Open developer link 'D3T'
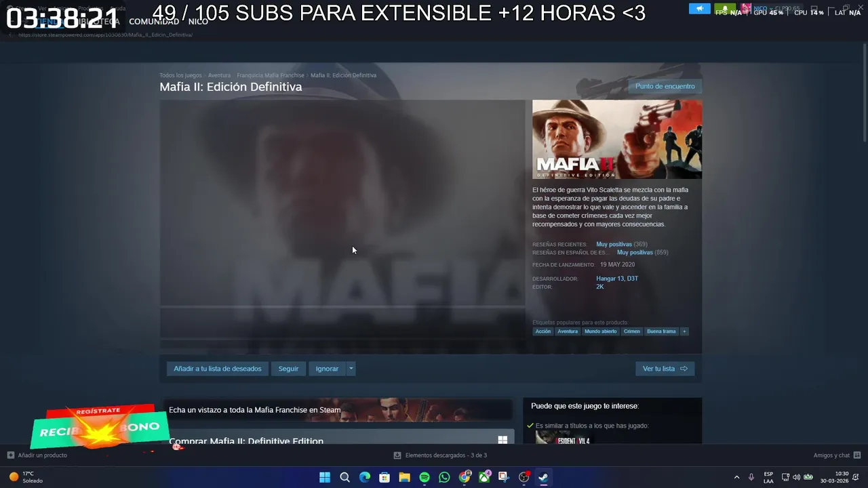Viewport: 868px width, 488px height. pyautogui.click(x=632, y=279)
